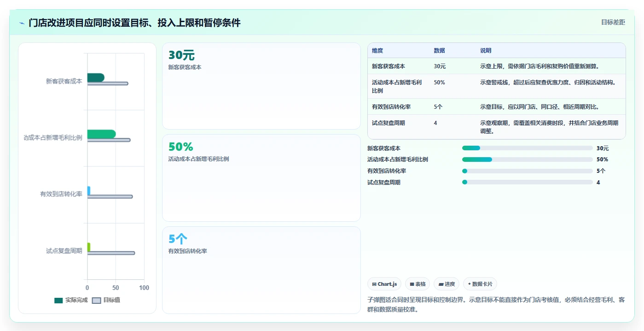Screen dimensions: 644x331
Task: Click the 50% value in the table
Action: [x=439, y=83]
